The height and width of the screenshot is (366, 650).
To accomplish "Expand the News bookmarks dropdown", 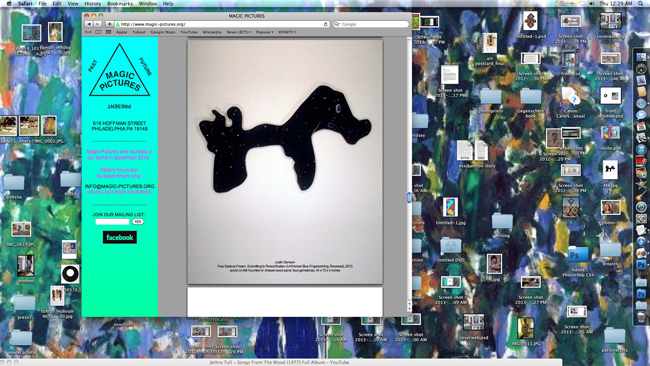I will pos(239,32).
